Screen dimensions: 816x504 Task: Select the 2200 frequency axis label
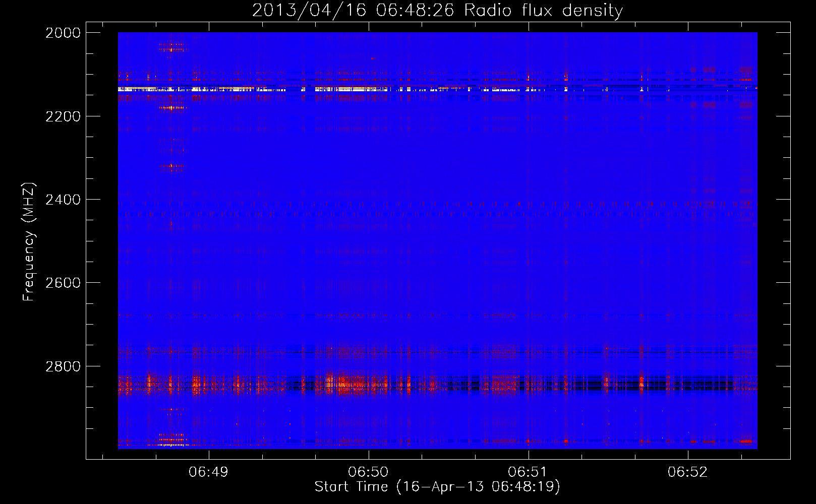click(63, 116)
